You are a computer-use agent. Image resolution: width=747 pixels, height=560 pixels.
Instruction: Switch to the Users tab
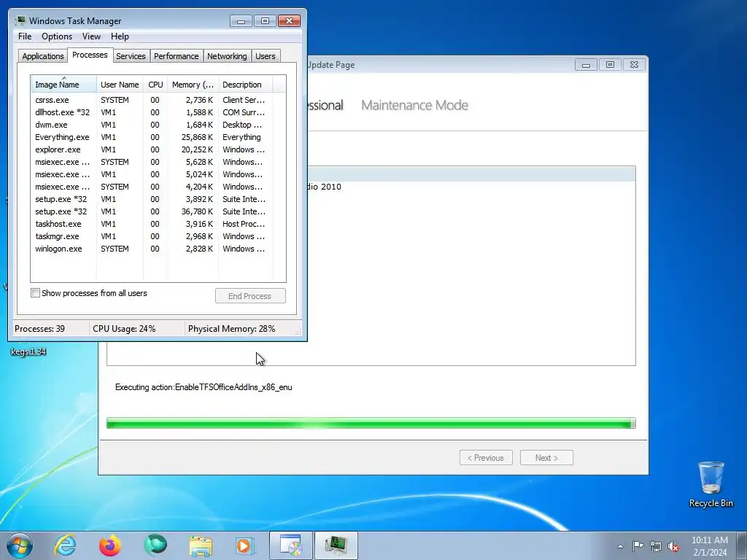266,56
